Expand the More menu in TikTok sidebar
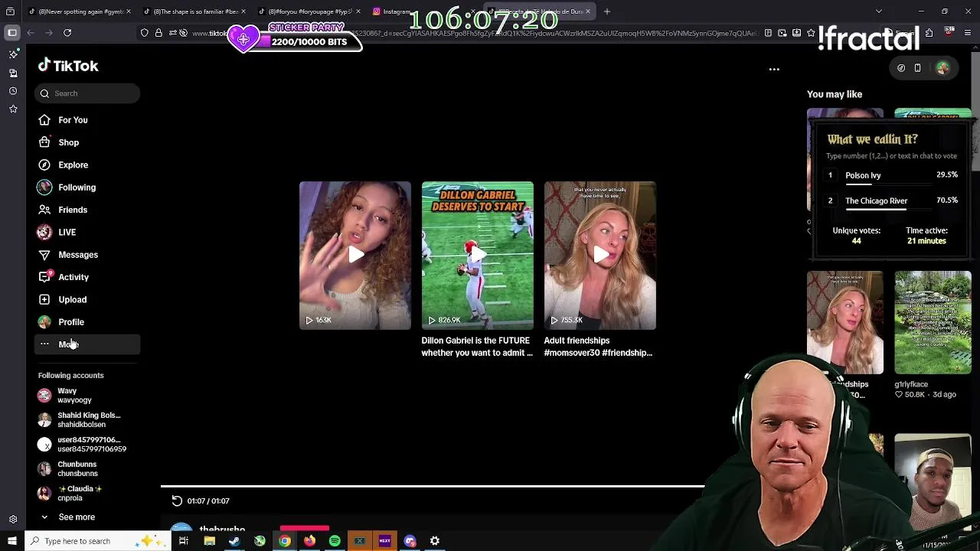The image size is (980, 551). [x=87, y=344]
